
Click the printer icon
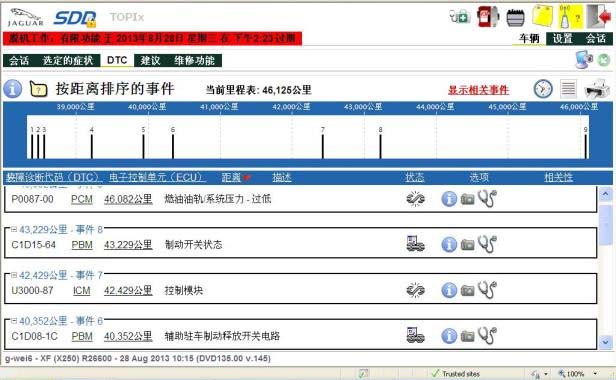pyautogui.click(x=597, y=89)
